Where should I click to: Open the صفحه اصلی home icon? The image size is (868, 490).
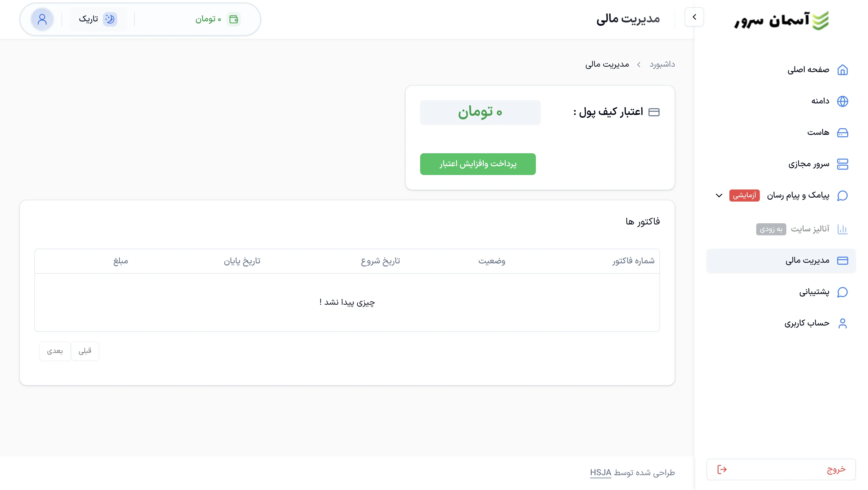(x=843, y=70)
